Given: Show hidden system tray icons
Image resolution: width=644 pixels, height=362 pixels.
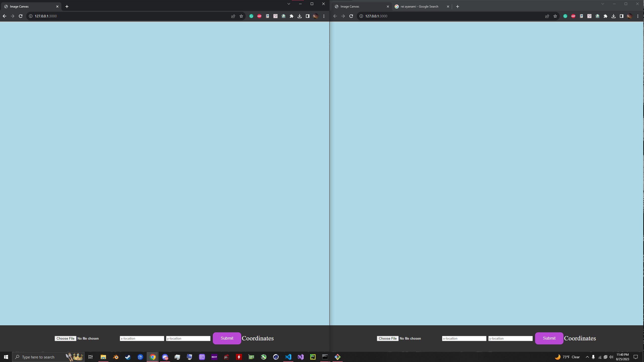Looking at the screenshot, I should (587, 357).
